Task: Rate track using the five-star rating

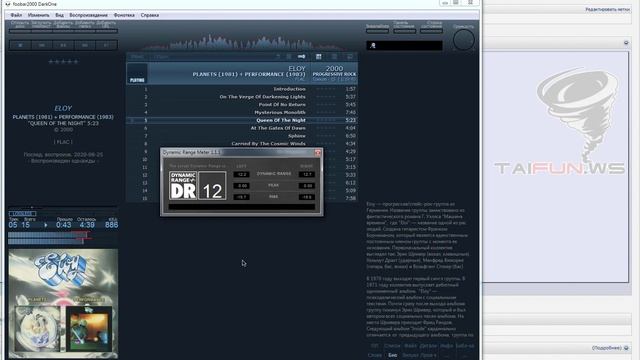Action: (63, 62)
